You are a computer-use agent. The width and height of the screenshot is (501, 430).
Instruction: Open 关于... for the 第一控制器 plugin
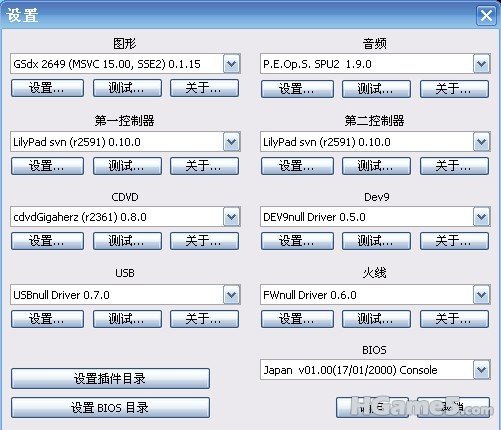[204, 166]
